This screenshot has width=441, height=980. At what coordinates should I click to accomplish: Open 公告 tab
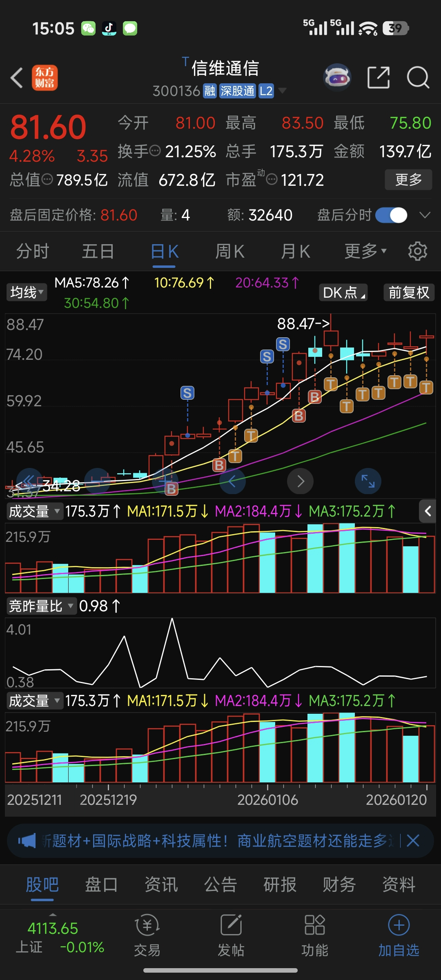tap(220, 884)
